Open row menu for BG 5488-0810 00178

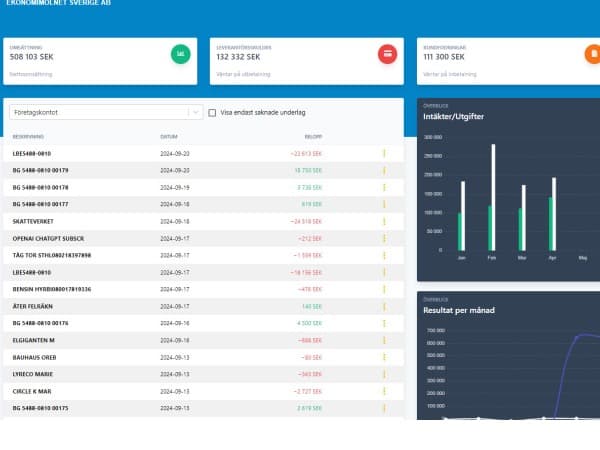[x=384, y=188]
